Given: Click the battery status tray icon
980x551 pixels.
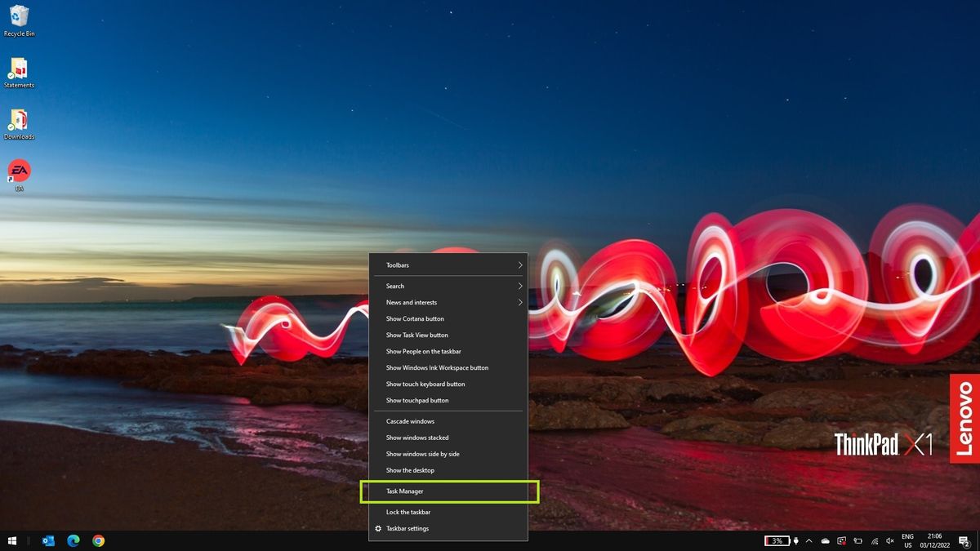Looking at the screenshot, I should click(x=857, y=540).
